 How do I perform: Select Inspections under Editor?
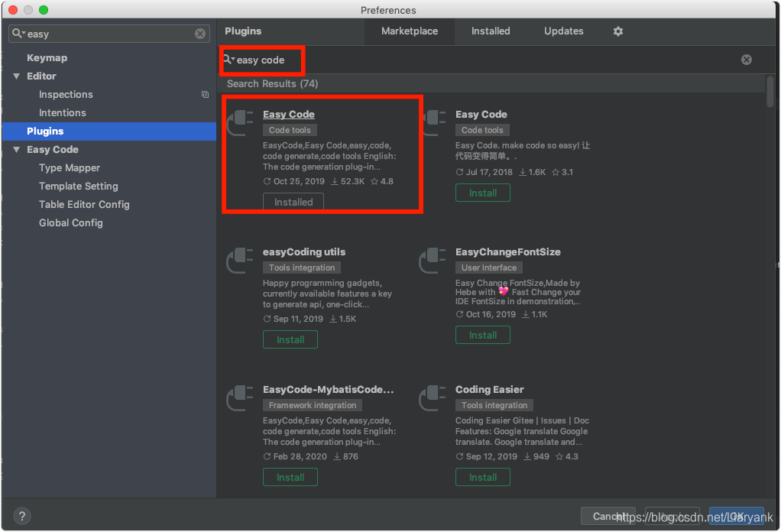(x=66, y=95)
